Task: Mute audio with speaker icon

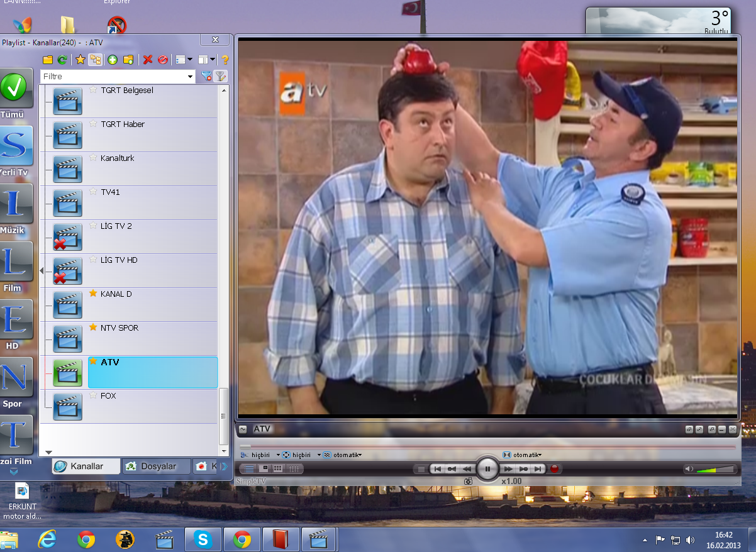Action: coord(689,469)
